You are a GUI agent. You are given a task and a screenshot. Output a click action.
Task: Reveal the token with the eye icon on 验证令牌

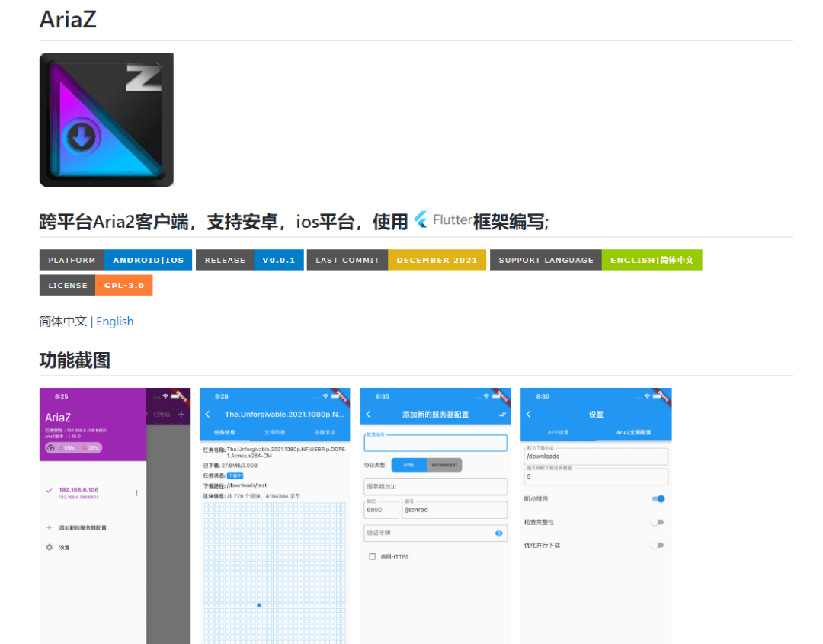(500, 533)
